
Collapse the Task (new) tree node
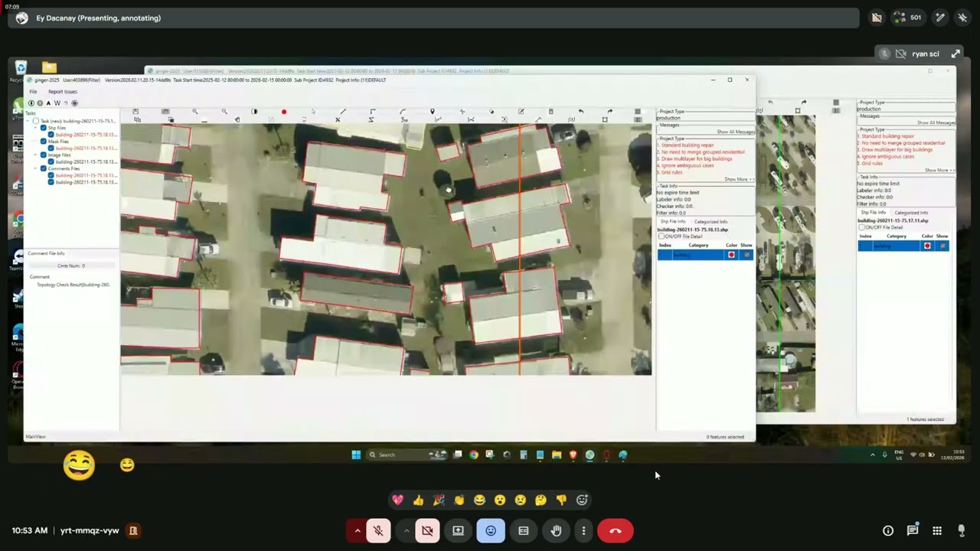[28, 121]
